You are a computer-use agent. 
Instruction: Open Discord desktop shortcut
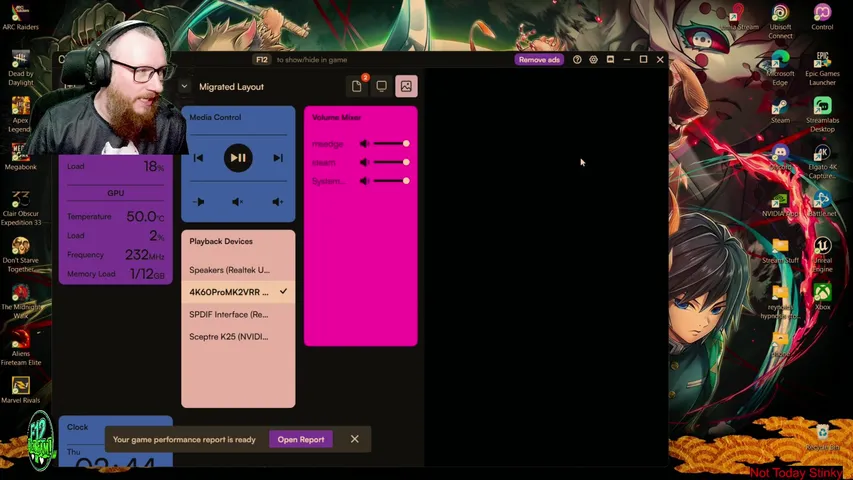tap(780, 157)
